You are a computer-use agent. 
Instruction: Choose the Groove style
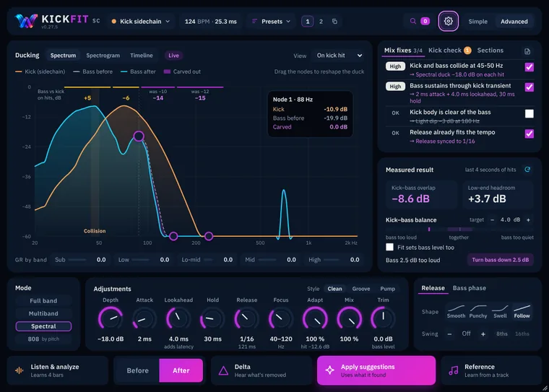361,289
